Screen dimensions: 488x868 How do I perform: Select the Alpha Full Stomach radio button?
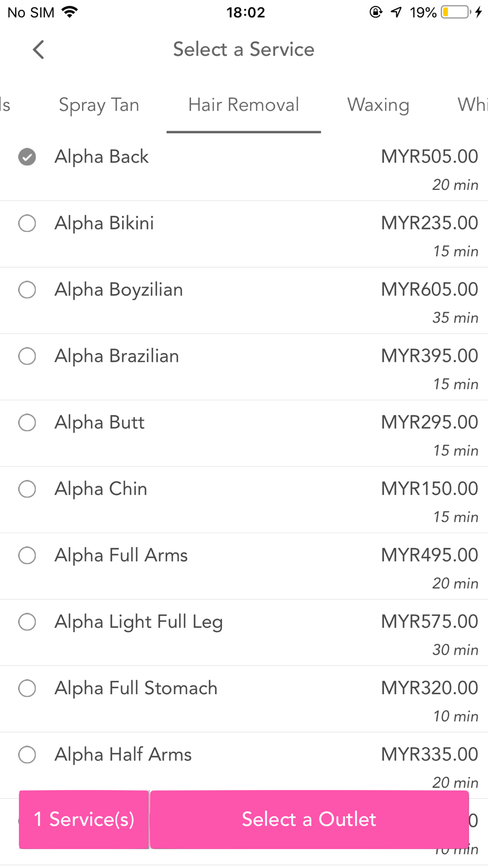(27, 688)
